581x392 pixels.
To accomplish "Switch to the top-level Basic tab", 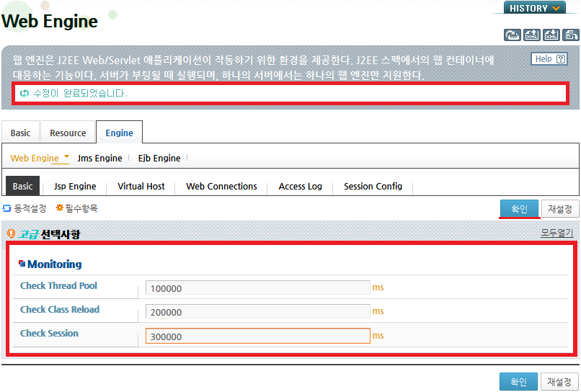I will coord(20,133).
